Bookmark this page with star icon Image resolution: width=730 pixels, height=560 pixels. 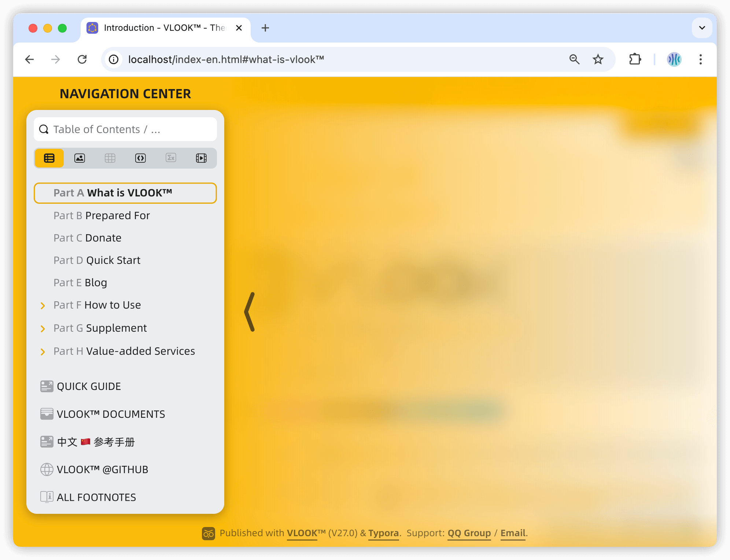[598, 59]
